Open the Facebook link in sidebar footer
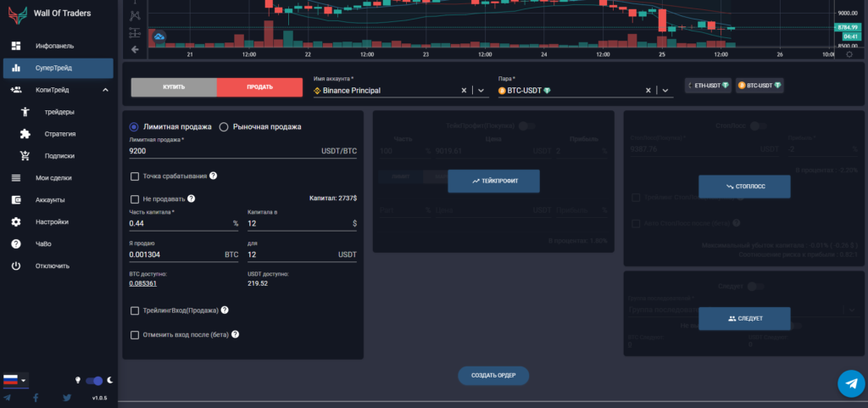The width and height of the screenshot is (868, 408). pyautogui.click(x=36, y=397)
